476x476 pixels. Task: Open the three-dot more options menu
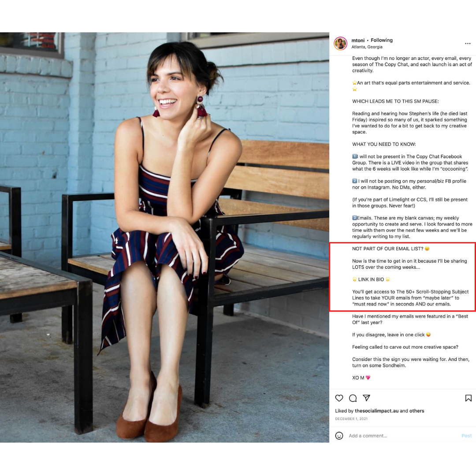coord(468,43)
